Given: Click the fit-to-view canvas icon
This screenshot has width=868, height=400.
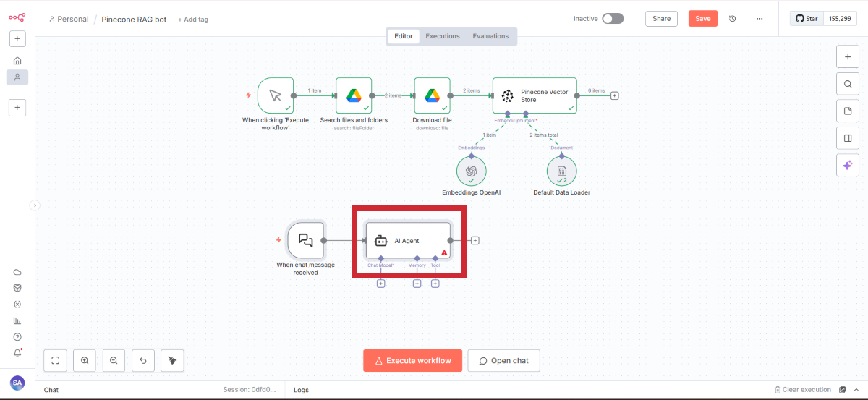Looking at the screenshot, I should (56, 360).
